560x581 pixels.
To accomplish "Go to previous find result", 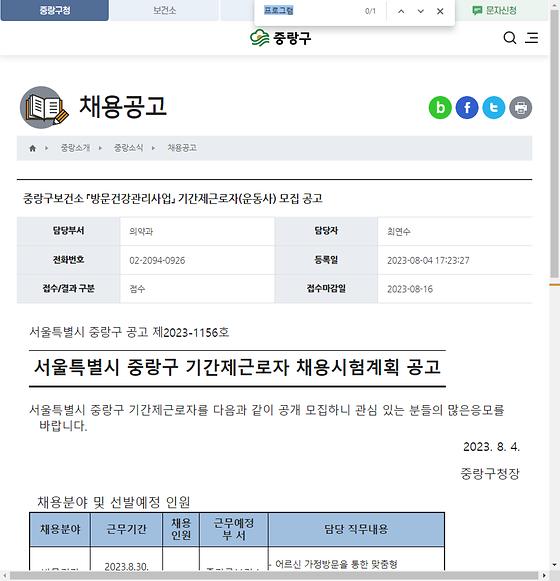I will click(401, 11).
